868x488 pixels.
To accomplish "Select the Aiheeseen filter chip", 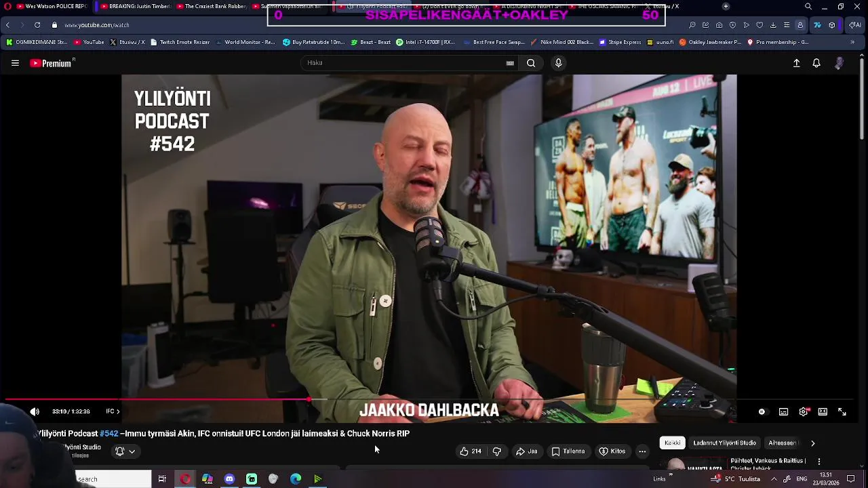I will click(x=783, y=443).
